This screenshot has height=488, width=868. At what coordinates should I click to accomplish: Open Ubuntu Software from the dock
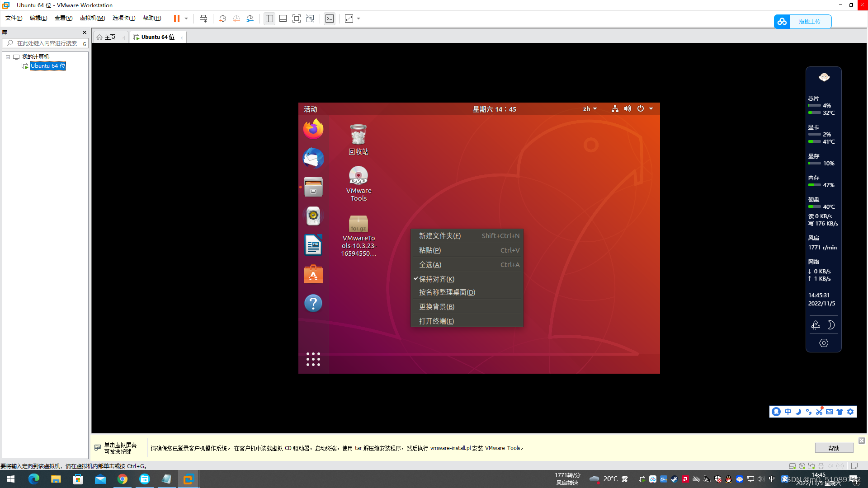coord(313,274)
